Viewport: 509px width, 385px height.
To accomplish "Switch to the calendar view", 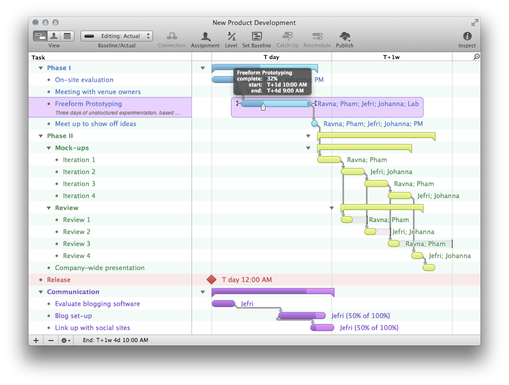I will click(67, 36).
